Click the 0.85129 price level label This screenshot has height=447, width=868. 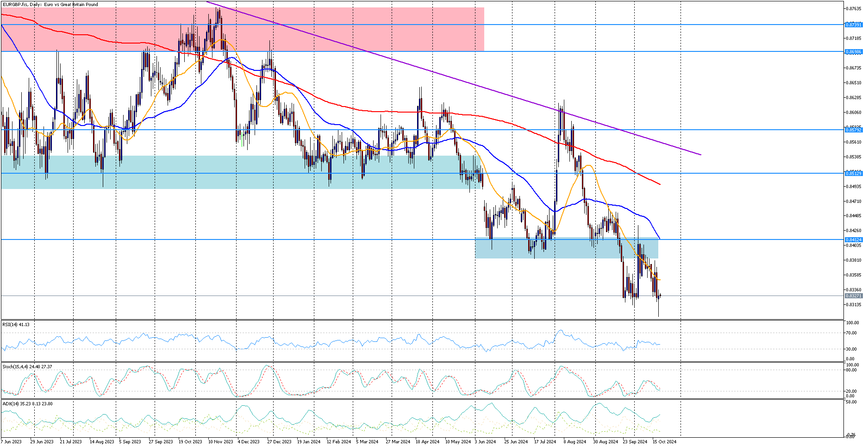click(853, 173)
